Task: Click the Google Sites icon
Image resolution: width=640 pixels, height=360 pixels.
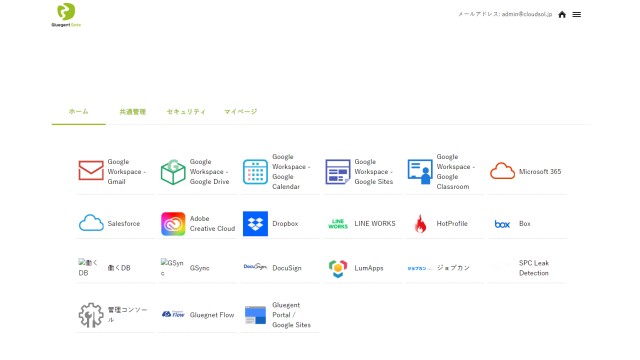Action: pyautogui.click(x=338, y=172)
